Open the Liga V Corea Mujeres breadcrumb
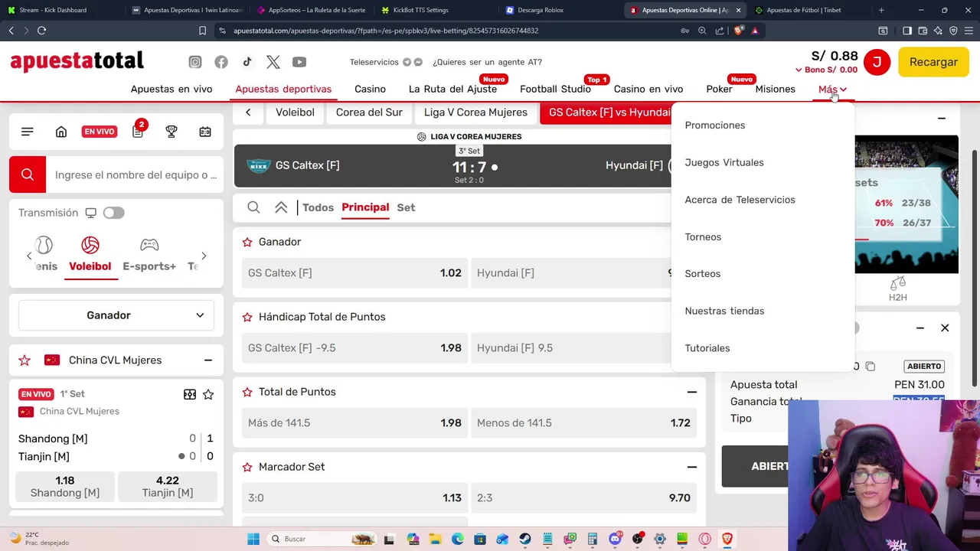The height and width of the screenshot is (551, 980). point(475,112)
